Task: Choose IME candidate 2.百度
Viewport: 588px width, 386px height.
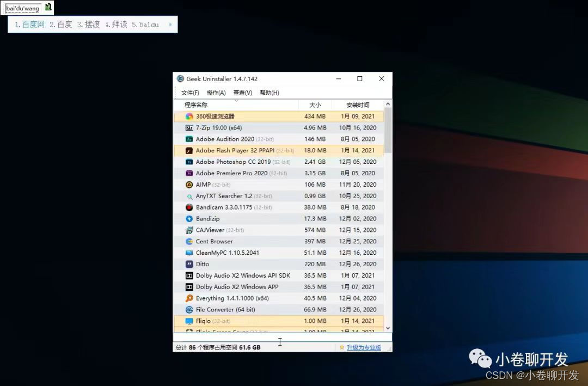Action: click(61, 24)
